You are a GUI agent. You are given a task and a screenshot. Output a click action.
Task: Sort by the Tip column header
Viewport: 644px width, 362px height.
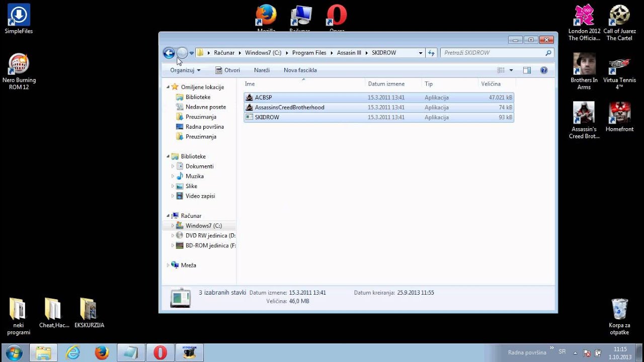(449, 84)
